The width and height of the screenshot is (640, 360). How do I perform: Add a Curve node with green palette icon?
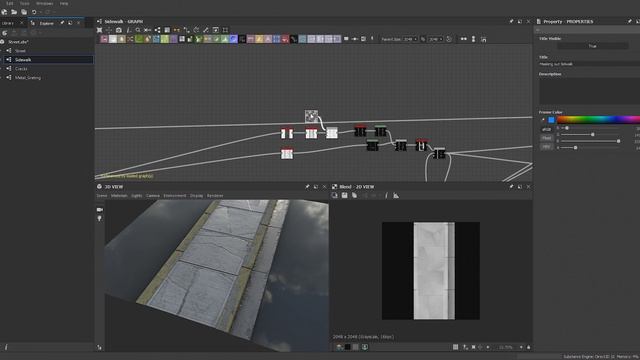(x=139, y=39)
